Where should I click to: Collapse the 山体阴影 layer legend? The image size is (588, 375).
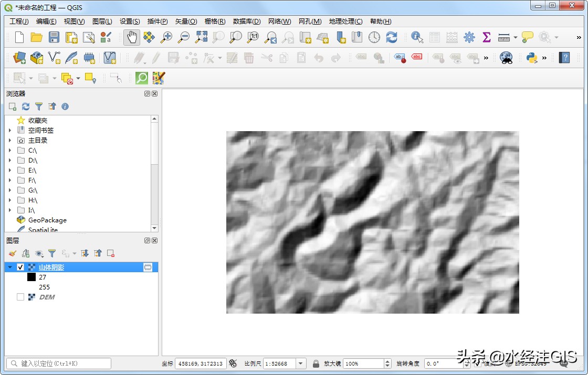[x=10, y=267]
